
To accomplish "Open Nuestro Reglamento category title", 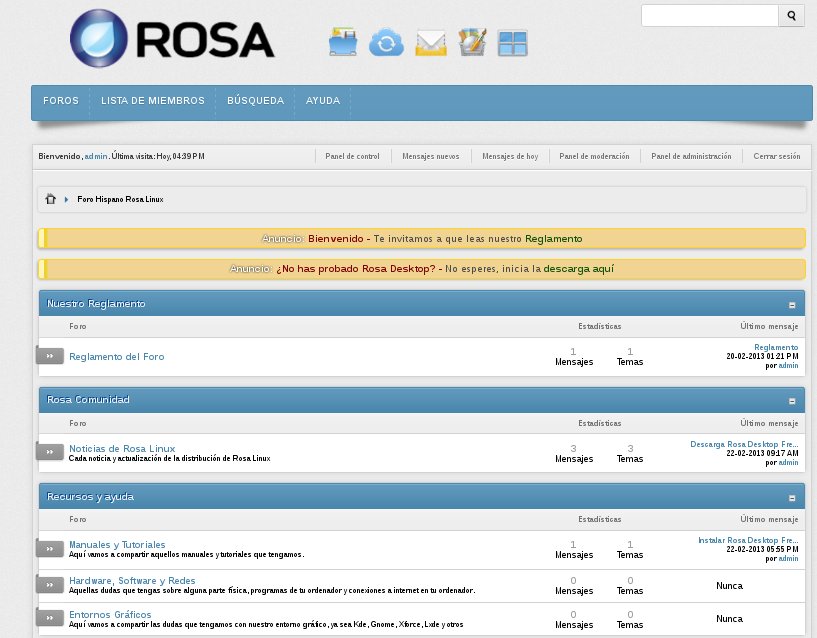I will tap(96, 304).
